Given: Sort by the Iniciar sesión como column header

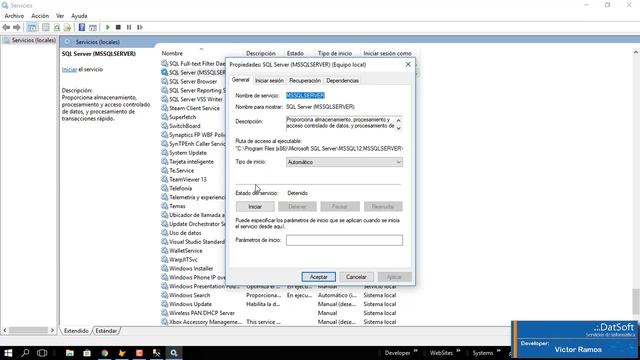Looking at the screenshot, I should (387, 53).
